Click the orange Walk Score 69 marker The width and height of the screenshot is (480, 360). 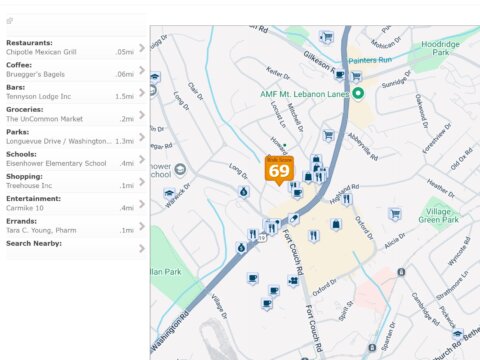(279, 170)
